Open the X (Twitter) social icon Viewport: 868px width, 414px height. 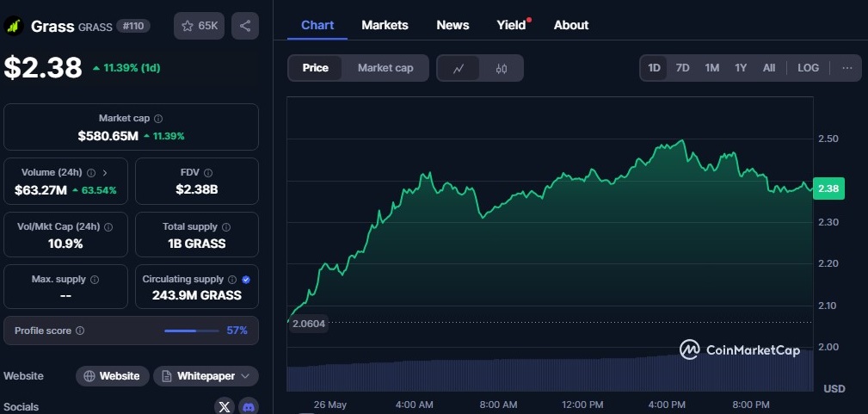225,407
